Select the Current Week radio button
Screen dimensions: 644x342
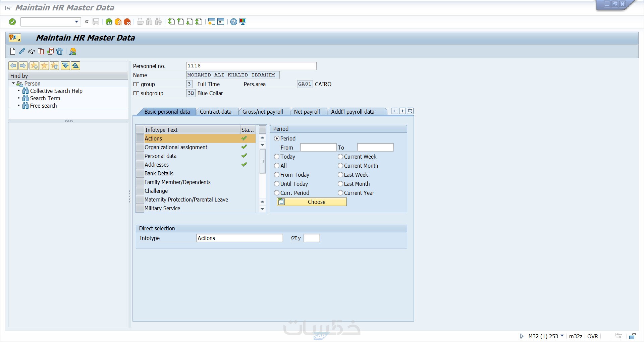coord(340,157)
